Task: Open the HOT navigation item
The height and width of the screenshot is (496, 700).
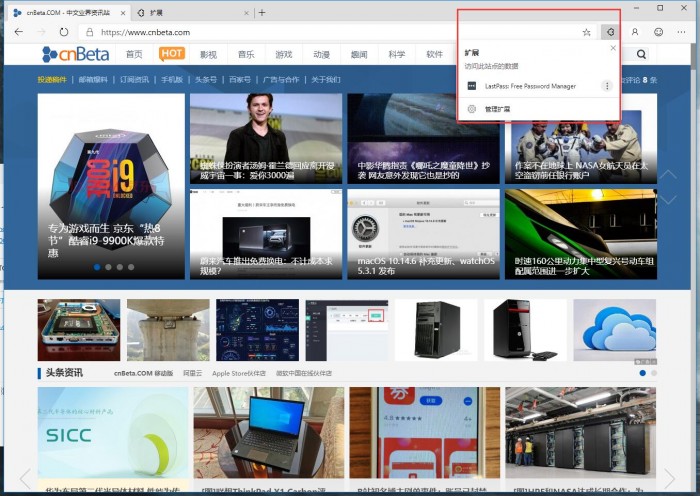Action: click(171, 54)
